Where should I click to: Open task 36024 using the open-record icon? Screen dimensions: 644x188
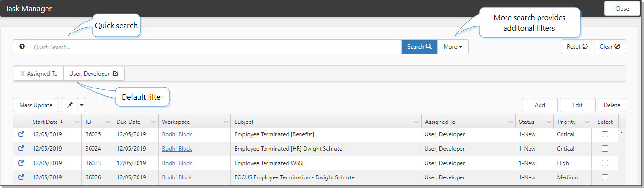click(21, 149)
